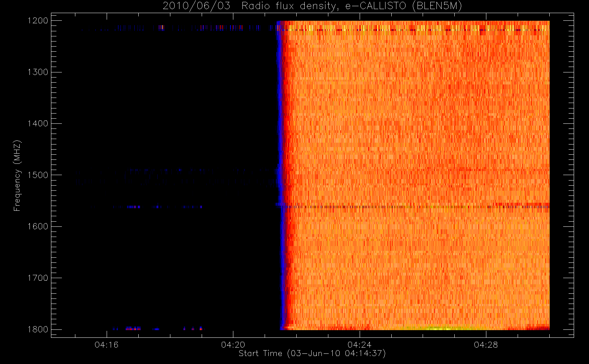
Task: Click the 04:24 time tick label
Action: point(359,345)
